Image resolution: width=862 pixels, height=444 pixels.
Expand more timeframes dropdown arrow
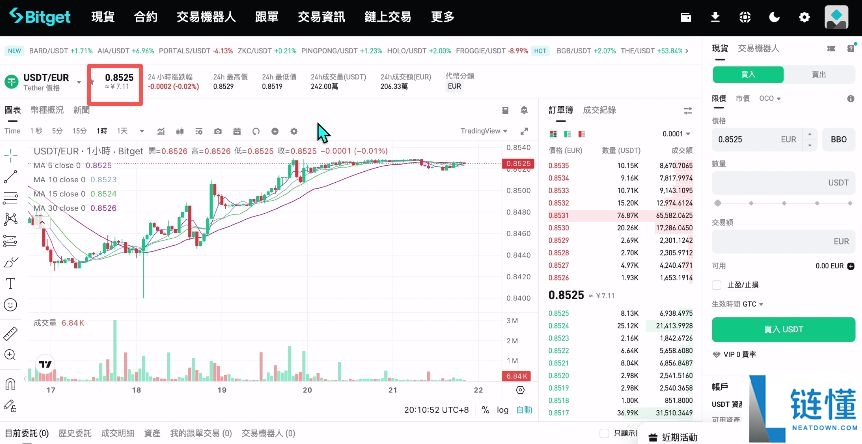[x=142, y=131]
